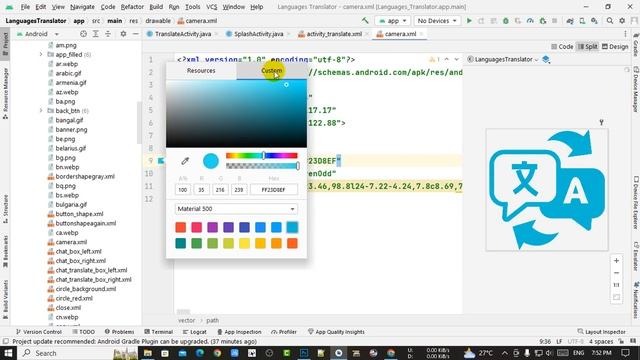
Task: Open the Android project view dropdown
Action: point(38,34)
